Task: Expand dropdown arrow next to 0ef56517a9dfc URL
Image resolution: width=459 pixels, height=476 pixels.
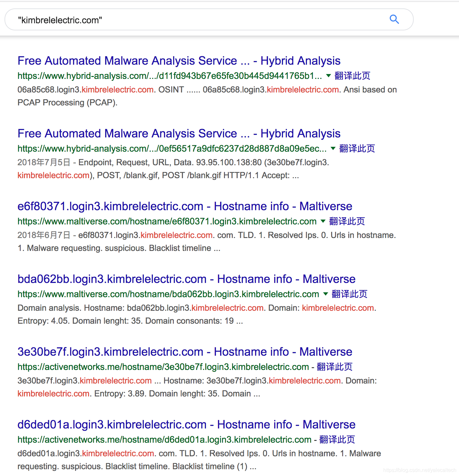Action: [333, 148]
